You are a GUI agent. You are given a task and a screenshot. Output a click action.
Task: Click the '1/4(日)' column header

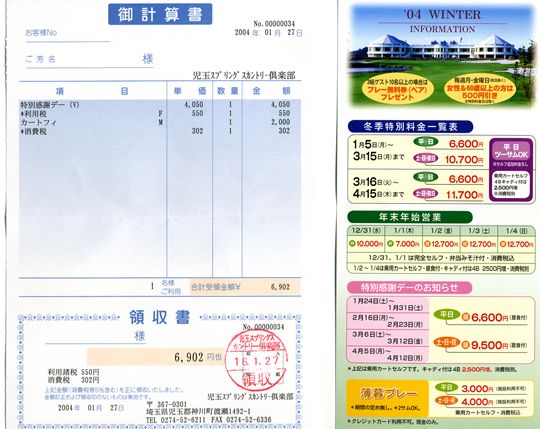(517, 231)
